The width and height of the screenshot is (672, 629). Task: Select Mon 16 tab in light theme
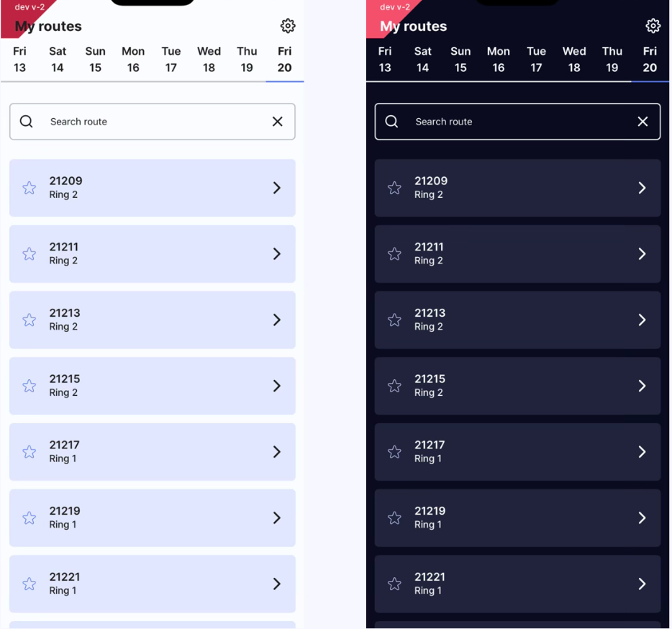click(x=133, y=60)
